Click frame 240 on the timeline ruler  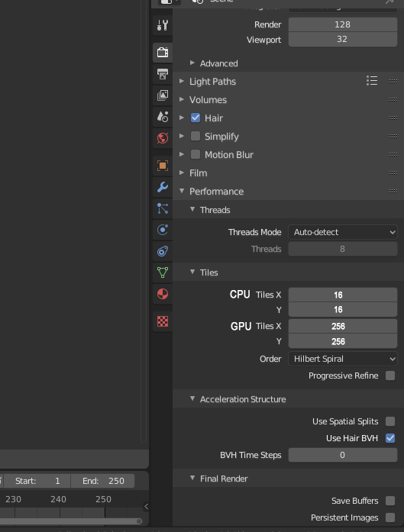tap(58, 499)
